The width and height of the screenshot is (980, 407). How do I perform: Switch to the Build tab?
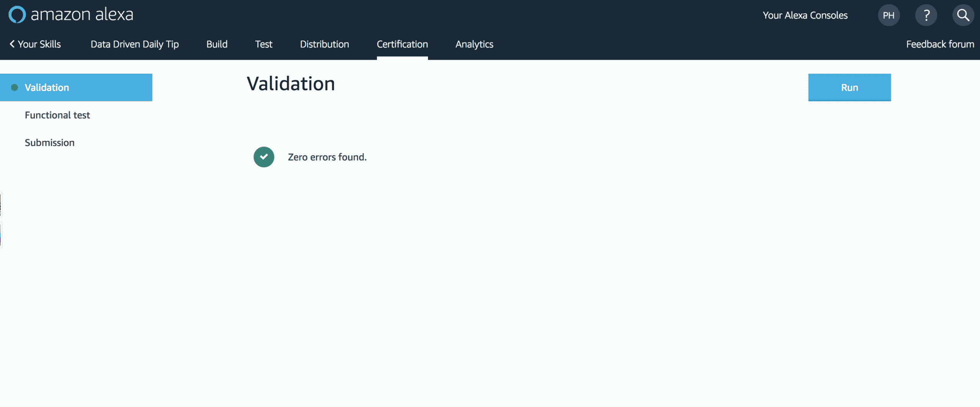(x=217, y=44)
